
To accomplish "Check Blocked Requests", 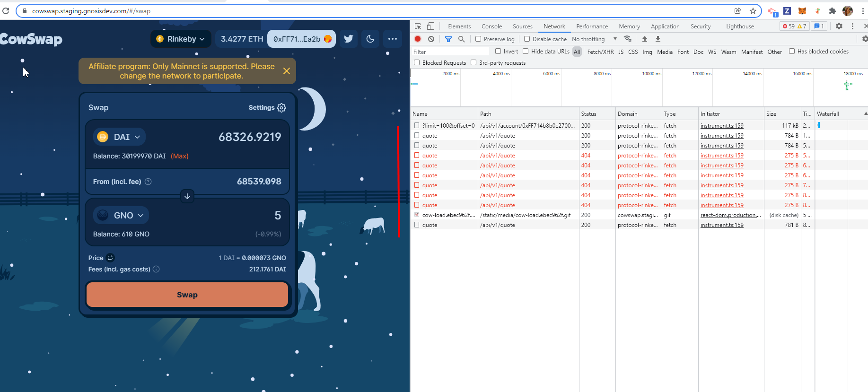I will tap(417, 62).
